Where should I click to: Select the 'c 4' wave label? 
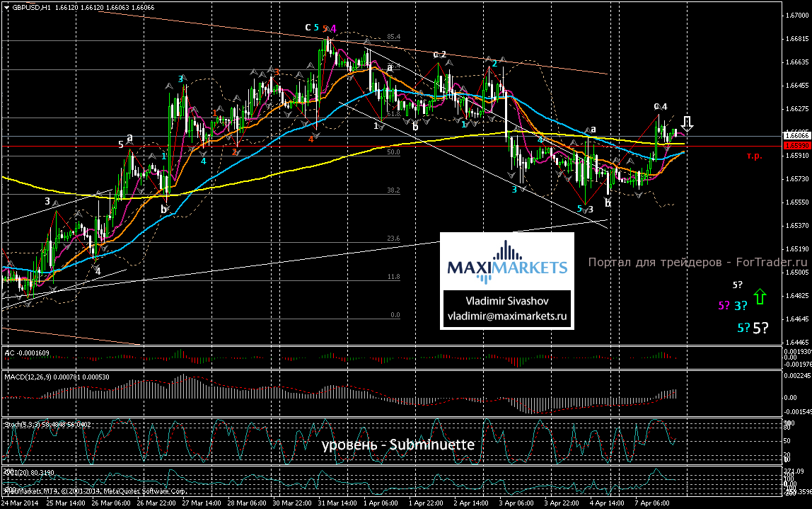[661, 106]
